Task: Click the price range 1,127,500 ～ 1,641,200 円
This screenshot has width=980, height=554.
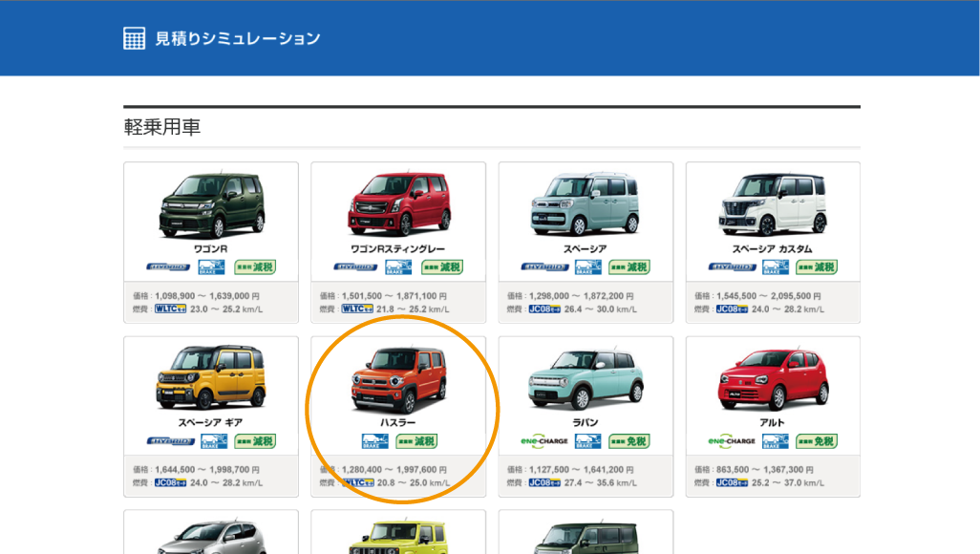Action: (582, 470)
